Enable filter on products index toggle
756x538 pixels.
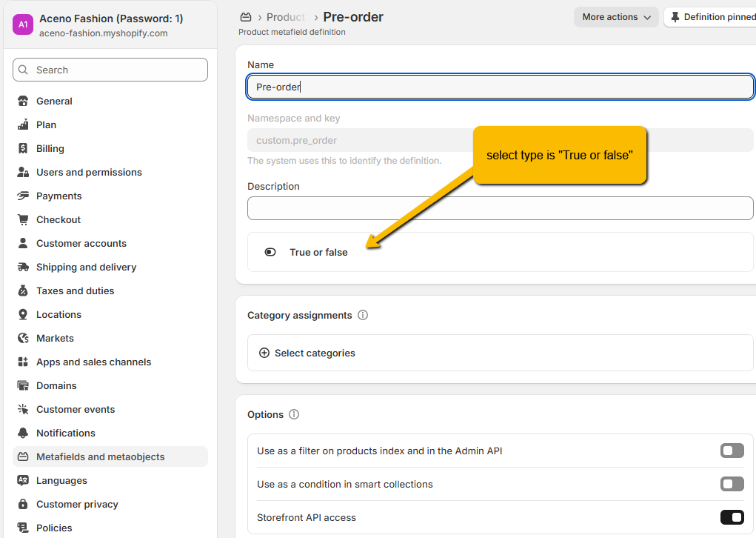pos(732,451)
